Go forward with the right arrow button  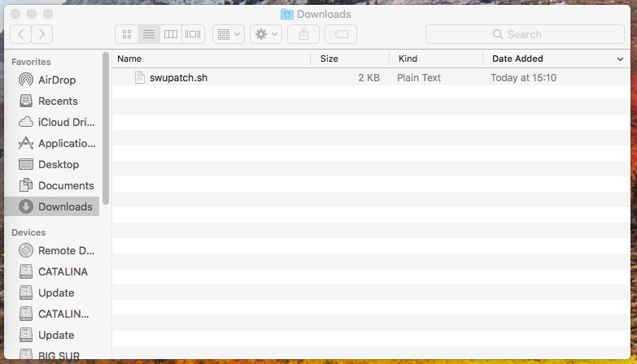41,34
